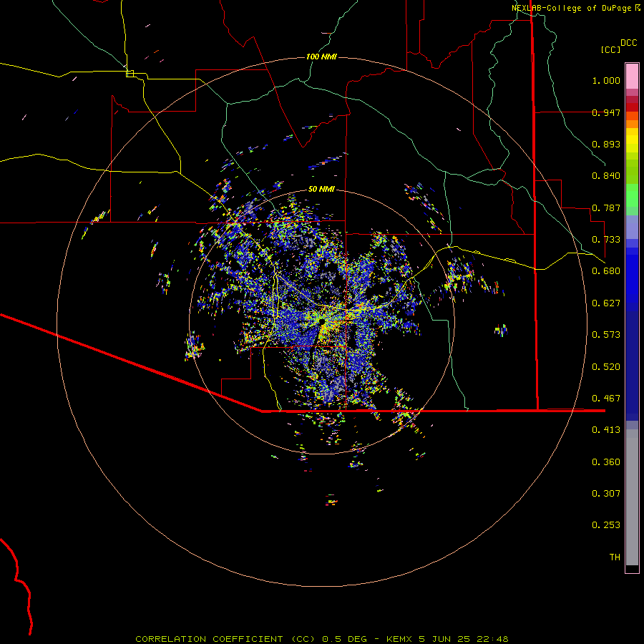644x644 pixels.
Task: Click the DCC label above the color scale
Action: [x=629, y=43]
